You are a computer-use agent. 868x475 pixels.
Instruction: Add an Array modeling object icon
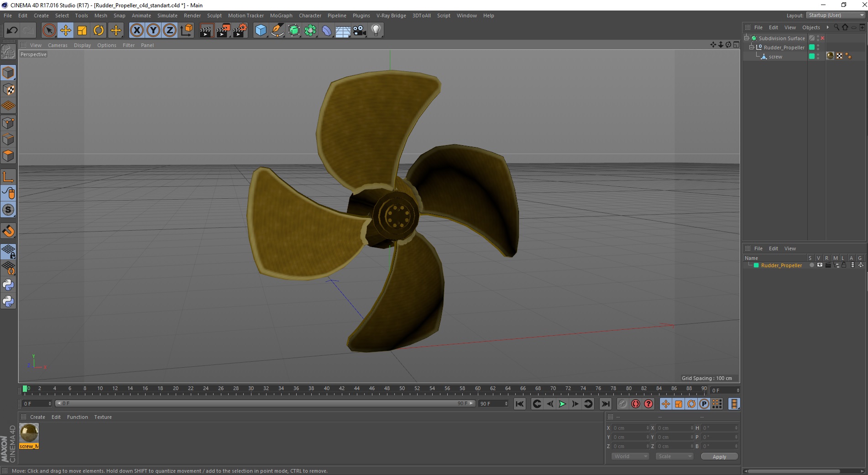[310, 31]
